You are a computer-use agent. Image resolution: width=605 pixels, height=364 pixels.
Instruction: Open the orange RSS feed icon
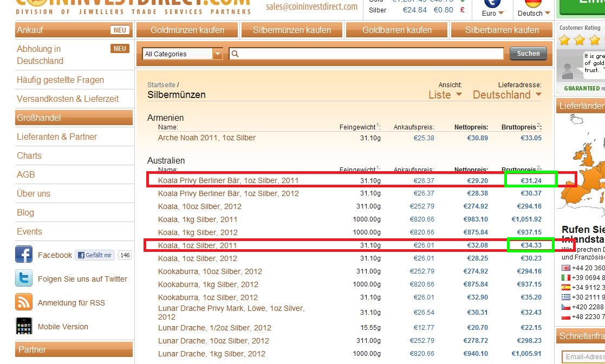pos(24,302)
